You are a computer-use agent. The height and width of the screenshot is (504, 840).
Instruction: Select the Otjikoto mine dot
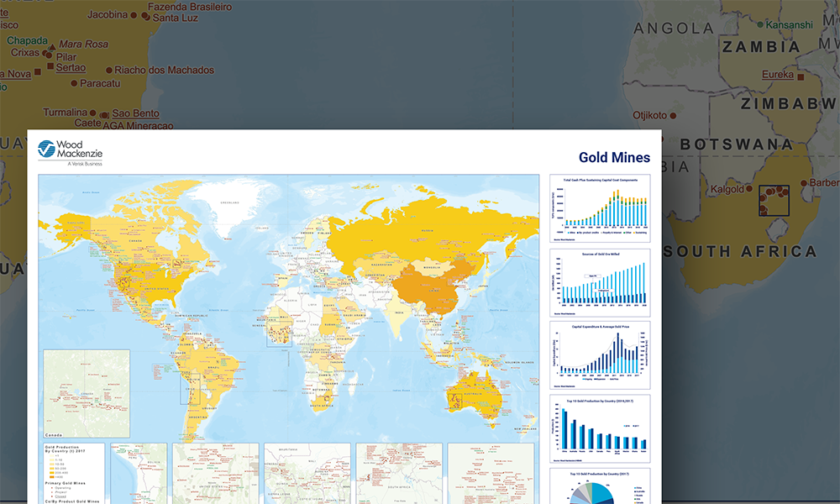(x=674, y=115)
